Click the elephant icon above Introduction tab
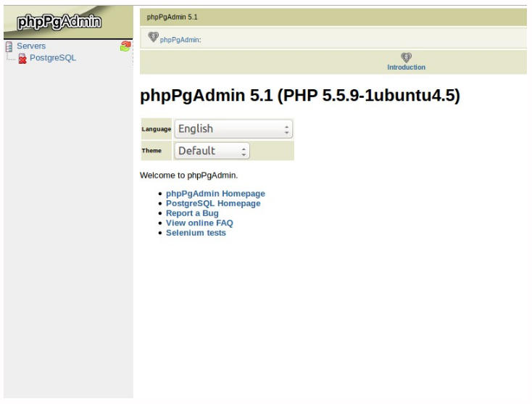The width and height of the screenshot is (532, 404). click(406, 57)
